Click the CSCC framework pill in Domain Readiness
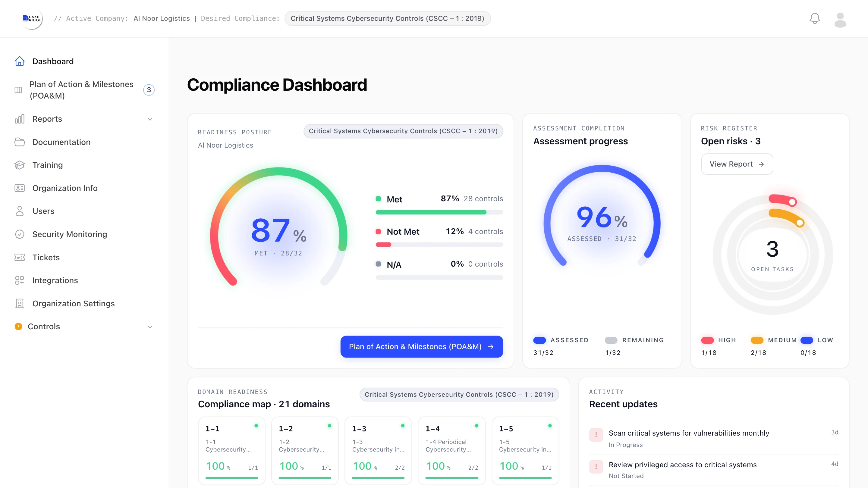Image resolution: width=868 pixels, height=488 pixels. [x=459, y=394]
